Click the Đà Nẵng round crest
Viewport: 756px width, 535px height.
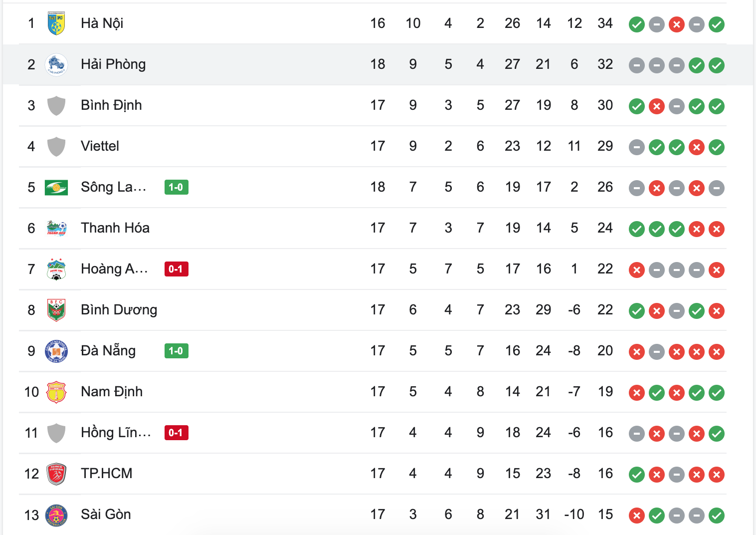pyautogui.click(x=56, y=351)
